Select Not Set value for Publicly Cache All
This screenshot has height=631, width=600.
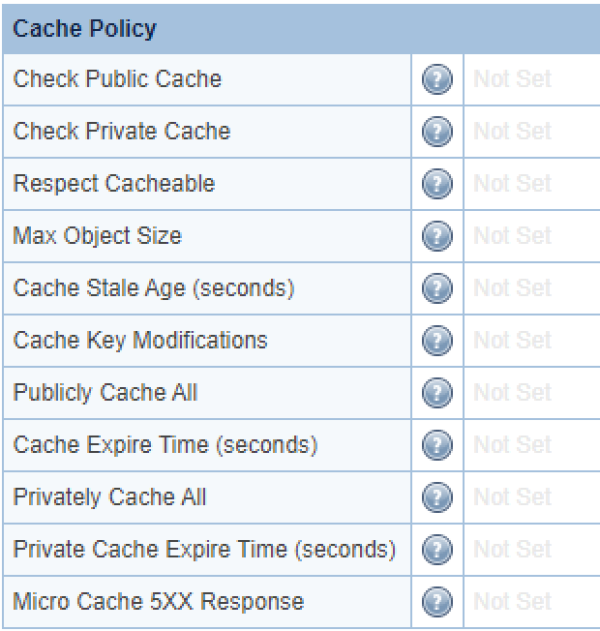point(512,392)
